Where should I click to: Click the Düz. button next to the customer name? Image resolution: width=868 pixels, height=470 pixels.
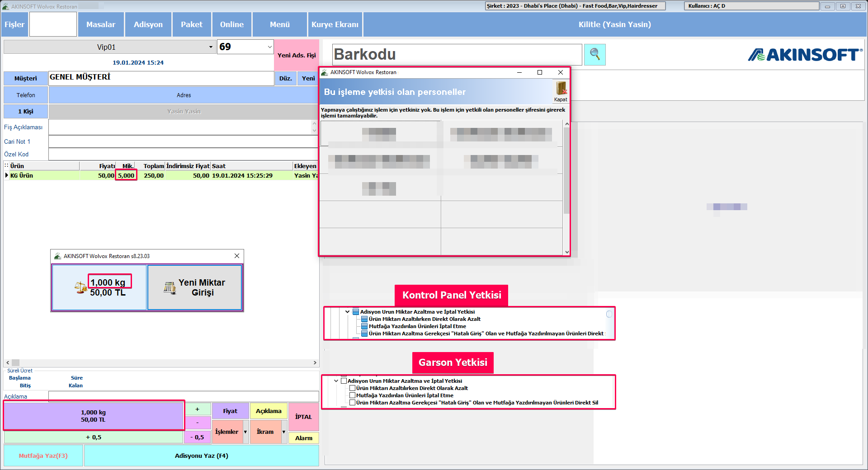tap(285, 78)
